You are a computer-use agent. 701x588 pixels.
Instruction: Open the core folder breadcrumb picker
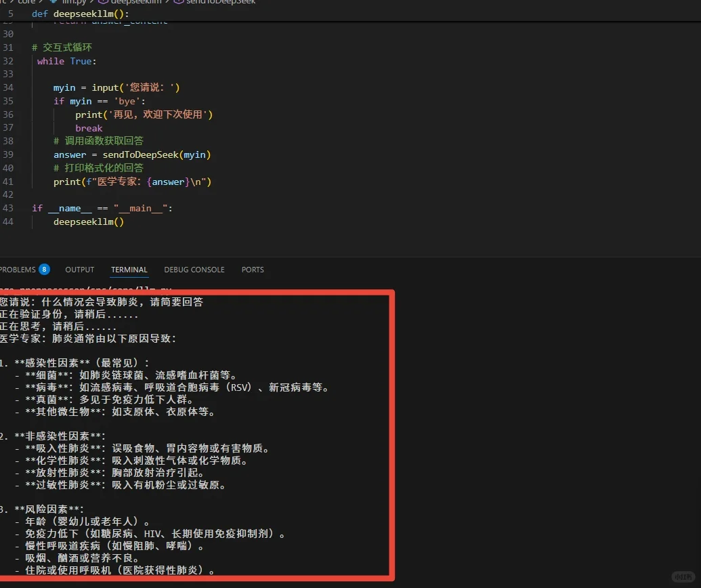click(27, 2)
